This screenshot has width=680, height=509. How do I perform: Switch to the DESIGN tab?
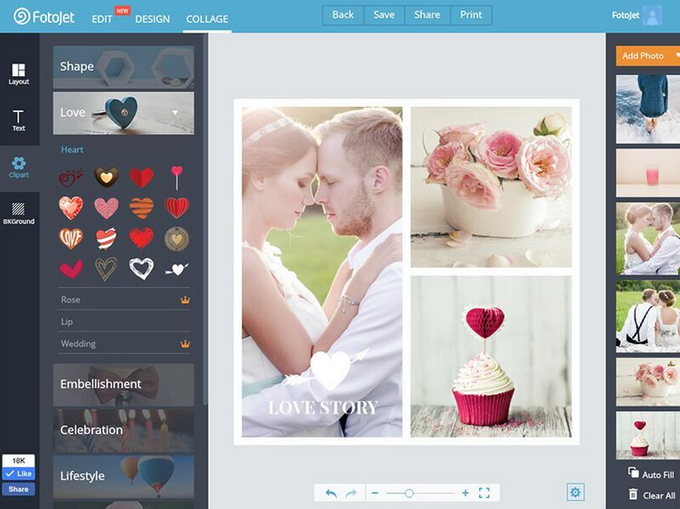coord(153,19)
